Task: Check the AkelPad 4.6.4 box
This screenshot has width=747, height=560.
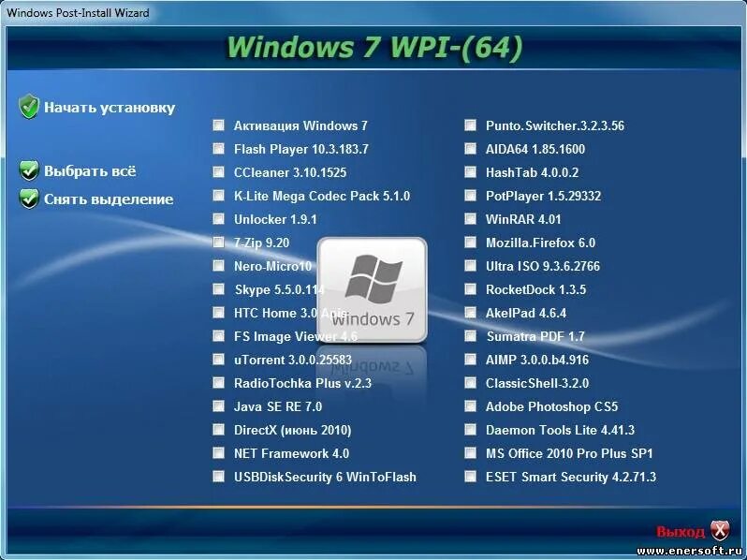Action: click(470, 313)
